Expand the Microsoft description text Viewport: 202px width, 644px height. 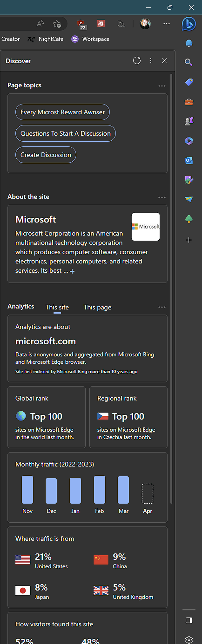(72, 271)
